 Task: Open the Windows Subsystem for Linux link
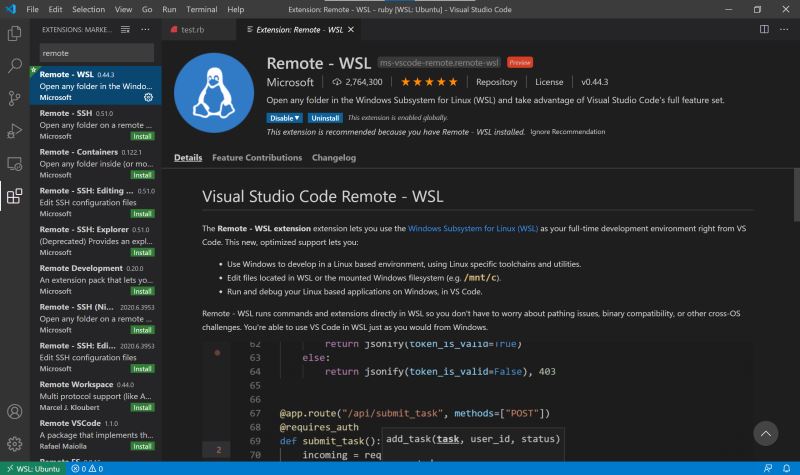473,229
